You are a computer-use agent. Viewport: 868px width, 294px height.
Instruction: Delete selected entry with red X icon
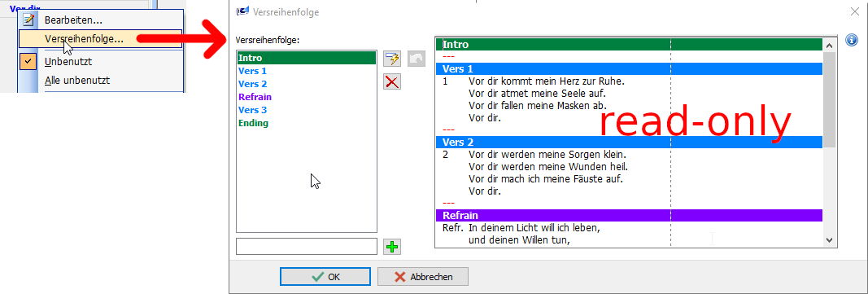[x=392, y=82]
